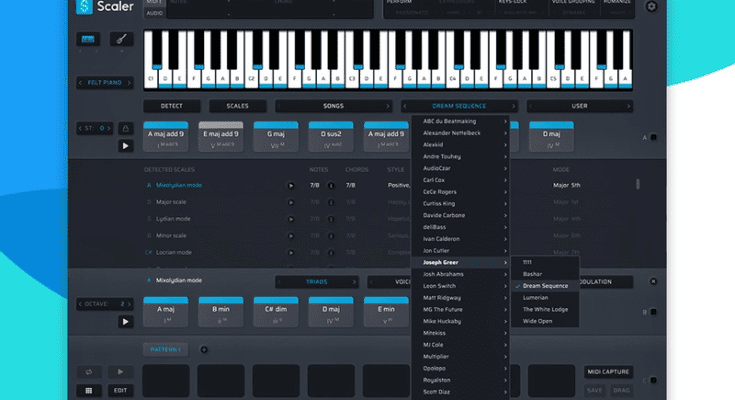Image resolution: width=735 pixels, height=400 pixels.
Task: Select Wide Open preset in submenu
Action: coord(537,323)
